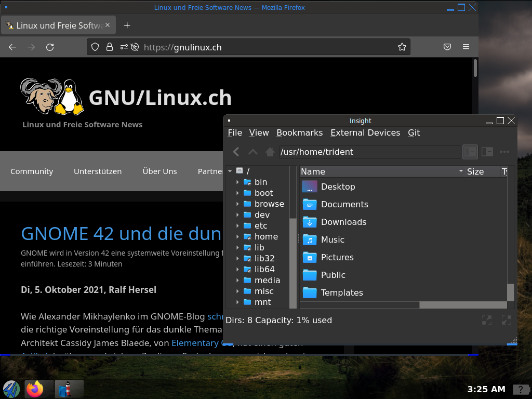Image resolution: width=532 pixels, height=399 pixels.
Task: Select the Documents folder icon
Action: click(310, 204)
